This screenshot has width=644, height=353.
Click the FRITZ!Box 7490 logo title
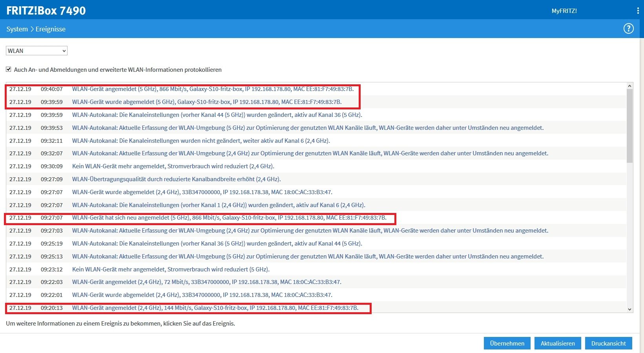(x=46, y=11)
